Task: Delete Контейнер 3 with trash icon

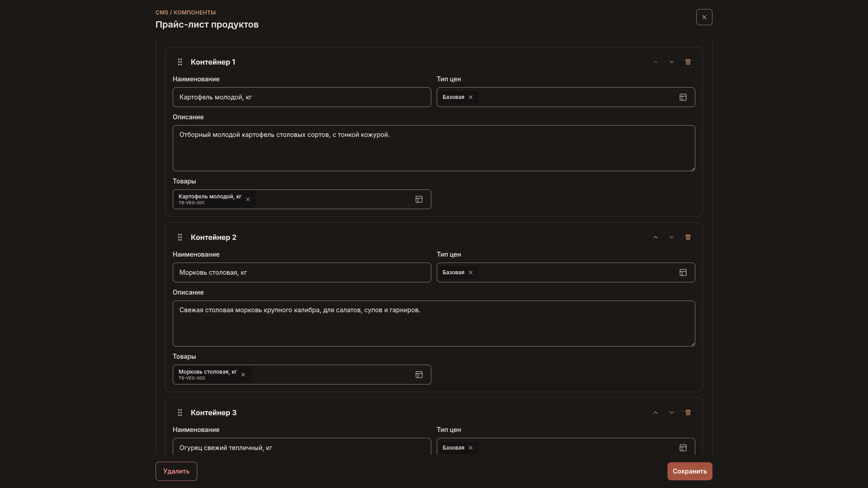Action: point(688,413)
